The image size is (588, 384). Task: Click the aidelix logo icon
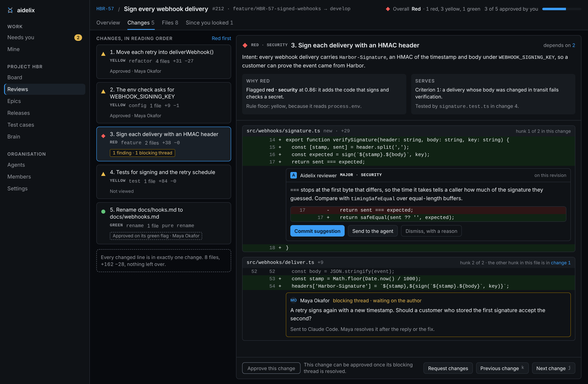coord(10,10)
